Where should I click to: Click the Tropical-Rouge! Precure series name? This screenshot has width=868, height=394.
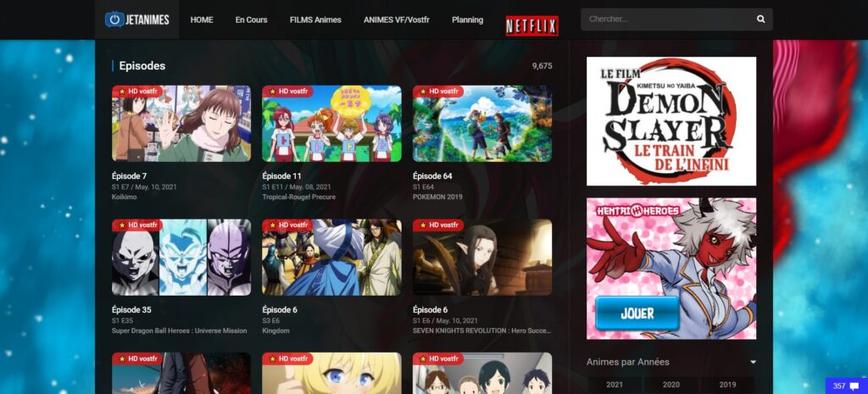pyautogui.click(x=298, y=197)
